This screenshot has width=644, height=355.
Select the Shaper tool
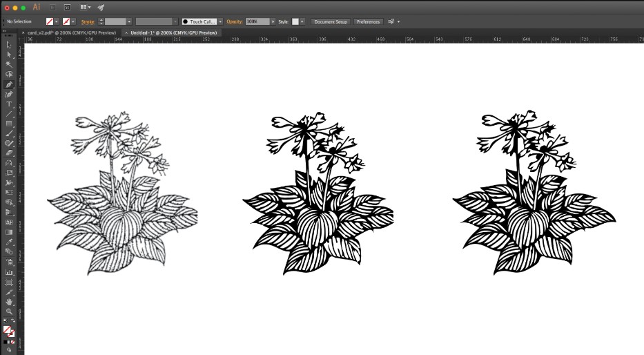[9, 144]
